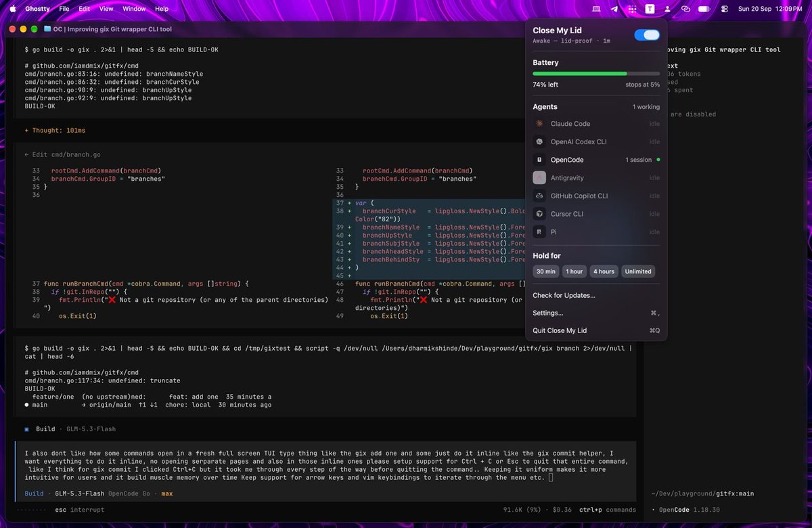
Task: Click the green session dot beside OpenCode
Action: click(658, 160)
